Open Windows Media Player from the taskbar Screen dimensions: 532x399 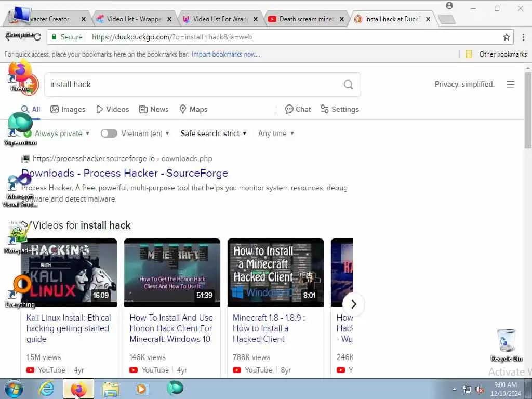tap(142, 389)
